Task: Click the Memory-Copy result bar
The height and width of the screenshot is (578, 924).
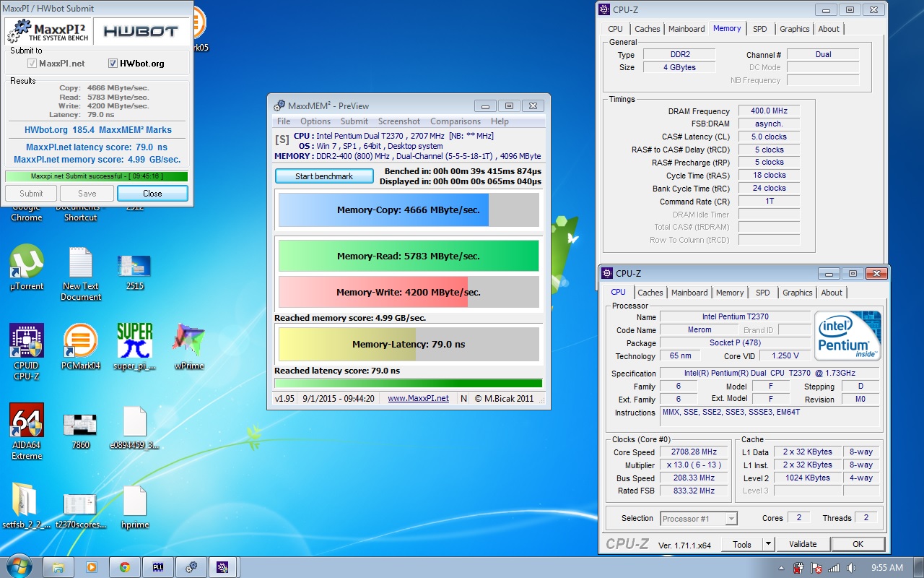Action: click(x=409, y=210)
